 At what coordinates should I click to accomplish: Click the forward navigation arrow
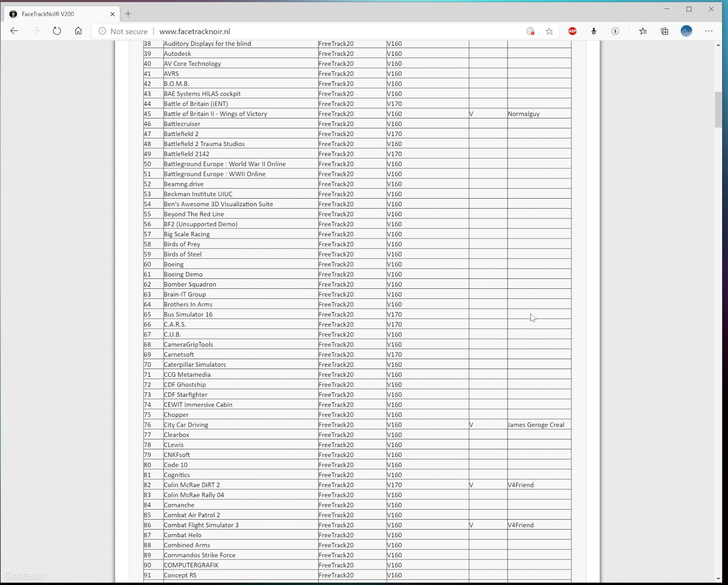pyautogui.click(x=35, y=31)
